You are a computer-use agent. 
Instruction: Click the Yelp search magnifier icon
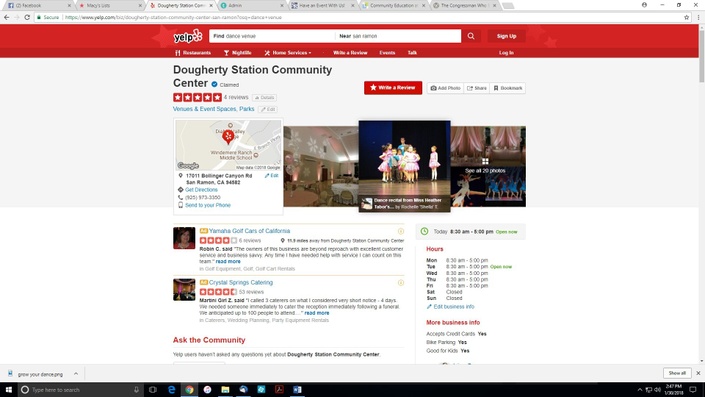tap(471, 36)
